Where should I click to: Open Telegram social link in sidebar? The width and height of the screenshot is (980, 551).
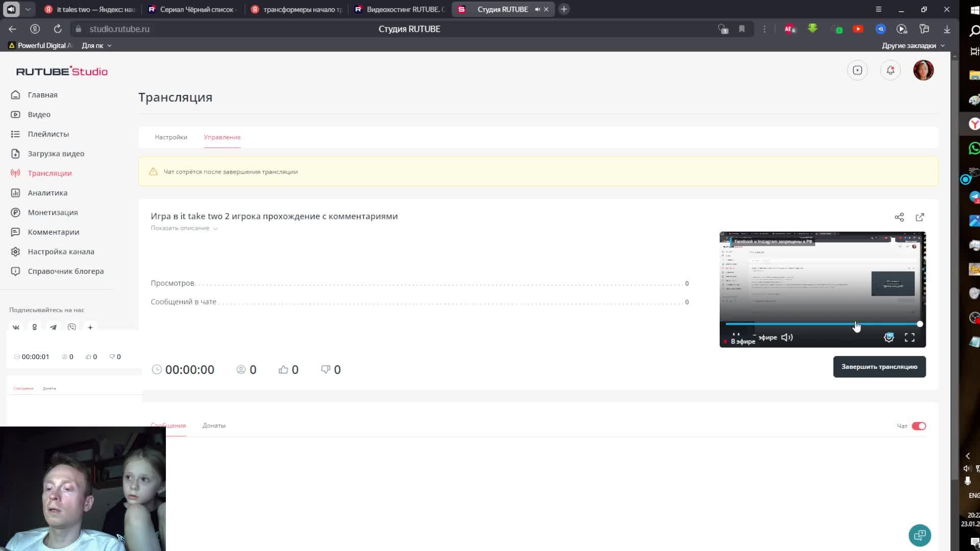click(x=53, y=328)
